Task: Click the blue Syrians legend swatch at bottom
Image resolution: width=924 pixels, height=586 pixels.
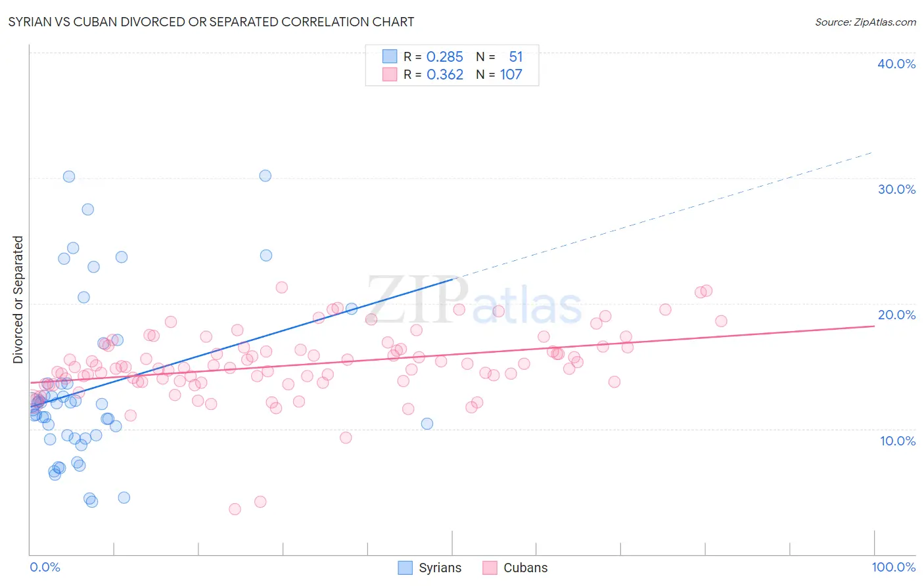Action: pos(405,568)
